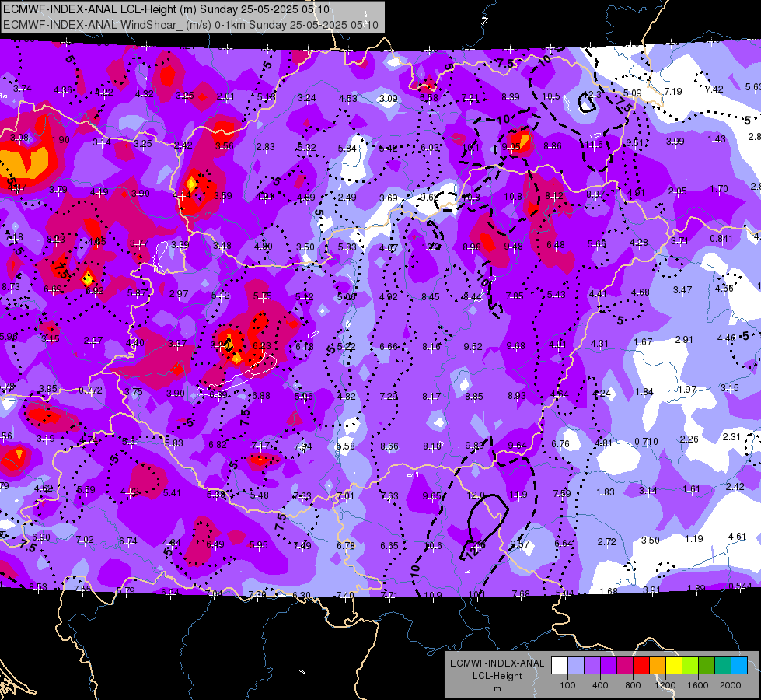Click the wind shear value 3.99
This screenshot has height=700, width=761.
675,142
